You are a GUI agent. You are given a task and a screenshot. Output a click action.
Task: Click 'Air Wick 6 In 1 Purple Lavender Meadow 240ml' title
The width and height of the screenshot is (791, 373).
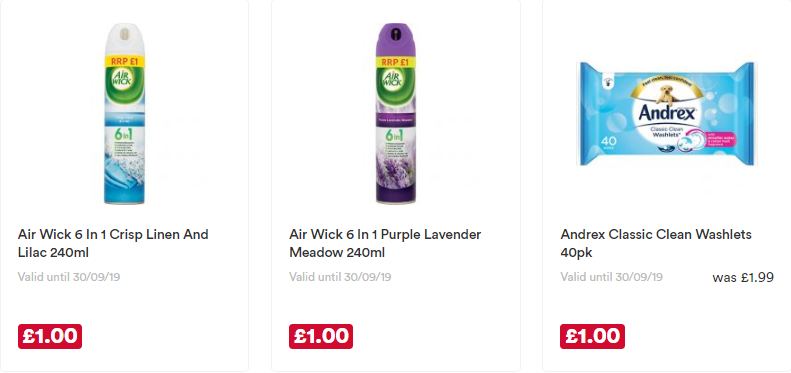(x=385, y=243)
